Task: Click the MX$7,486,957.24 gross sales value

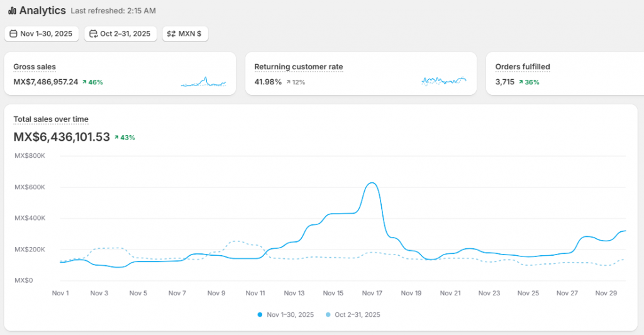Action: point(45,82)
